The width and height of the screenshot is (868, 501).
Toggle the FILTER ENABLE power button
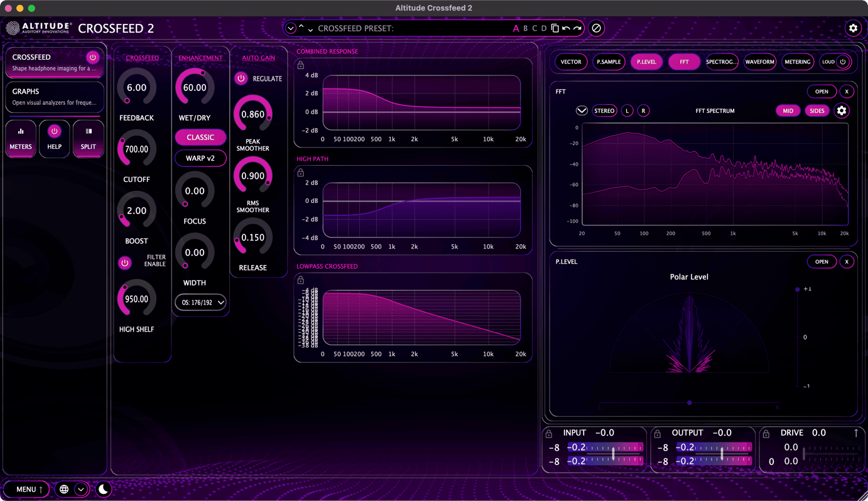pyautogui.click(x=125, y=263)
